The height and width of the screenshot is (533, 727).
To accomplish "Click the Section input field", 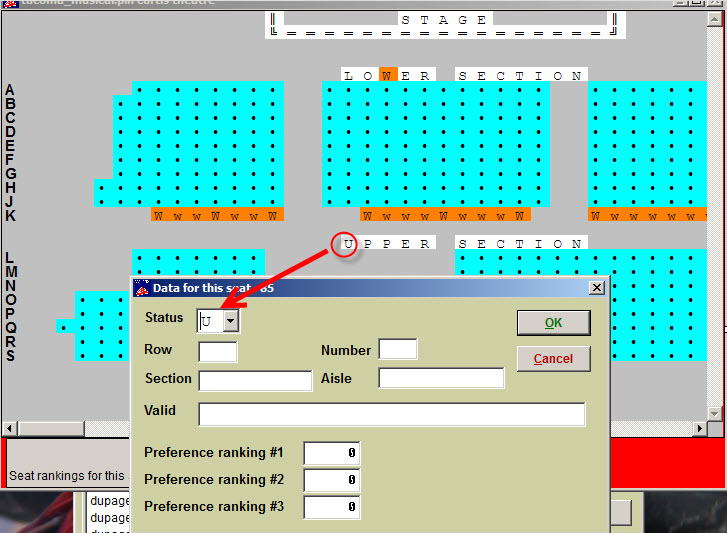I will pyautogui.click(x=255, y=381).
